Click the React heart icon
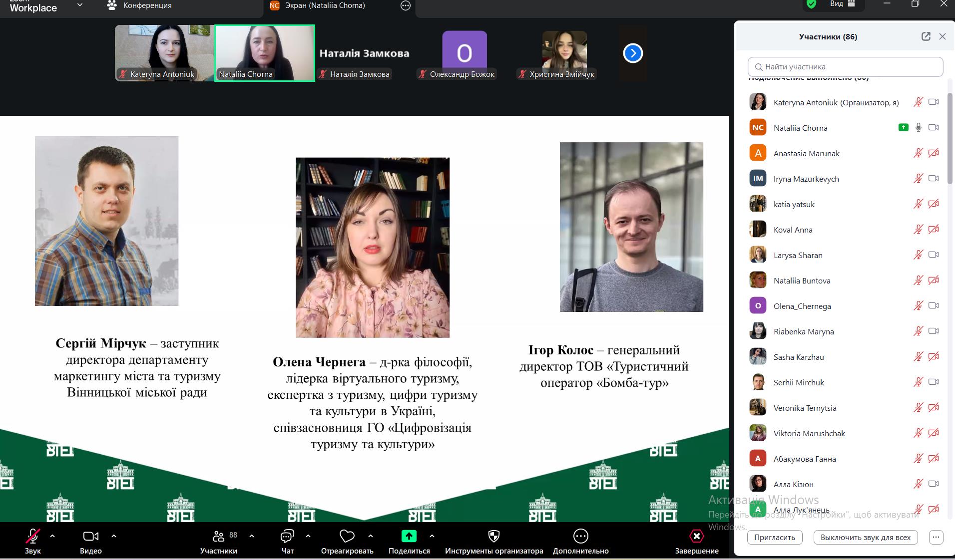The width and height of the screenshot is (955, 560). point(347,537)
